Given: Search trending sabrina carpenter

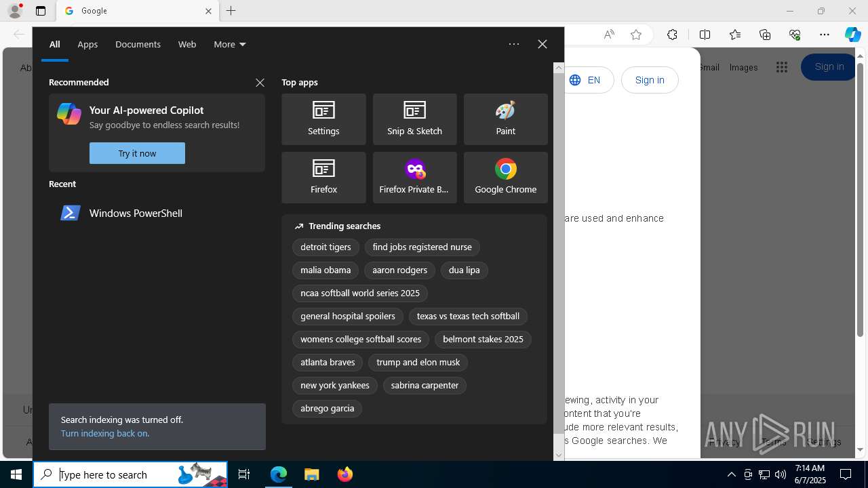Looking at the screenshot, I should [x=425, y=386].
